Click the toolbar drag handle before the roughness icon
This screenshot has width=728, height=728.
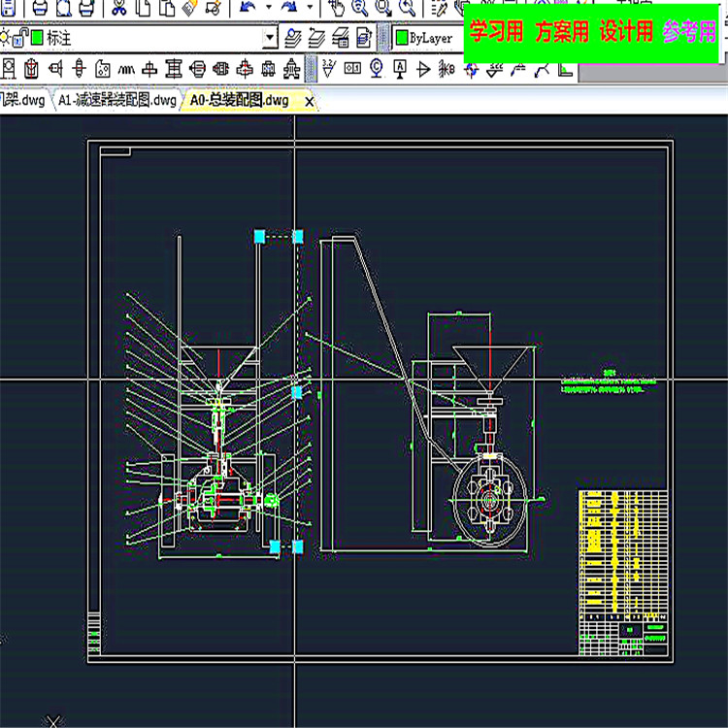pos(311,69)
